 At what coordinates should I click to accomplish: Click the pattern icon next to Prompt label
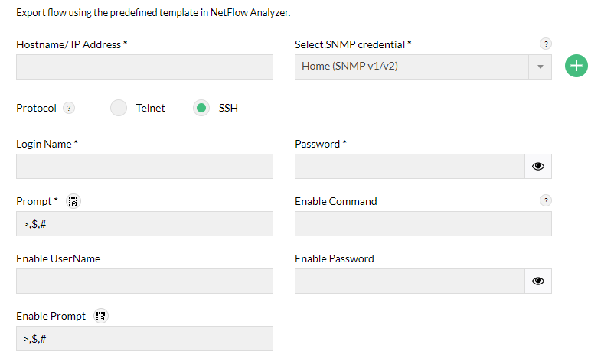pos(73,201)
